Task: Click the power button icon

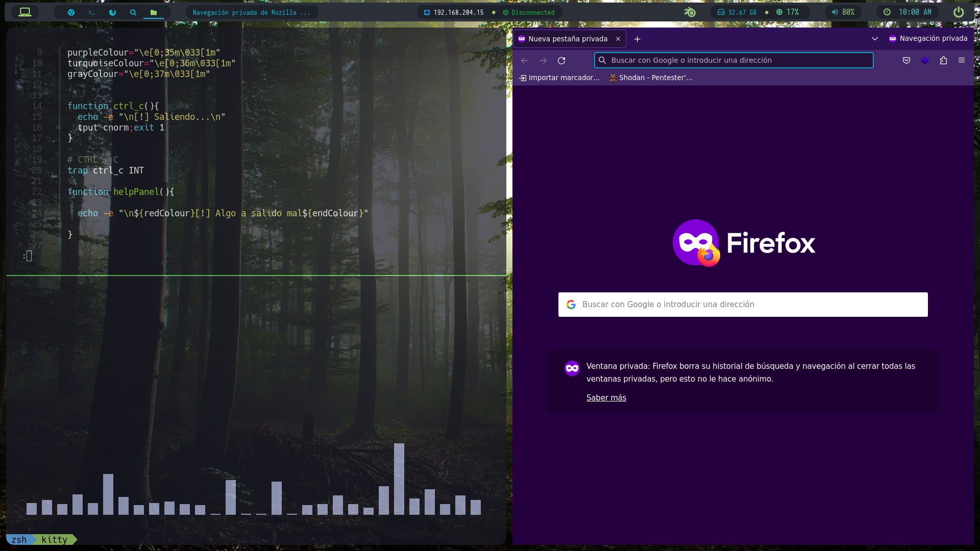Action: point(959,12)
